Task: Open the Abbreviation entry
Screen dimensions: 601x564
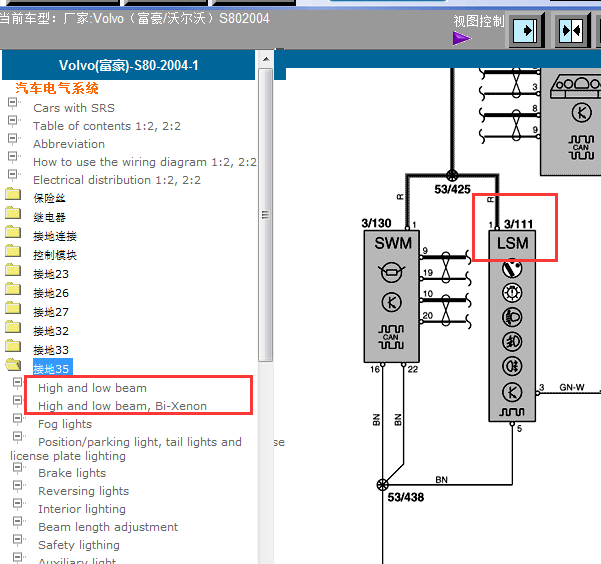Action: 69,144
